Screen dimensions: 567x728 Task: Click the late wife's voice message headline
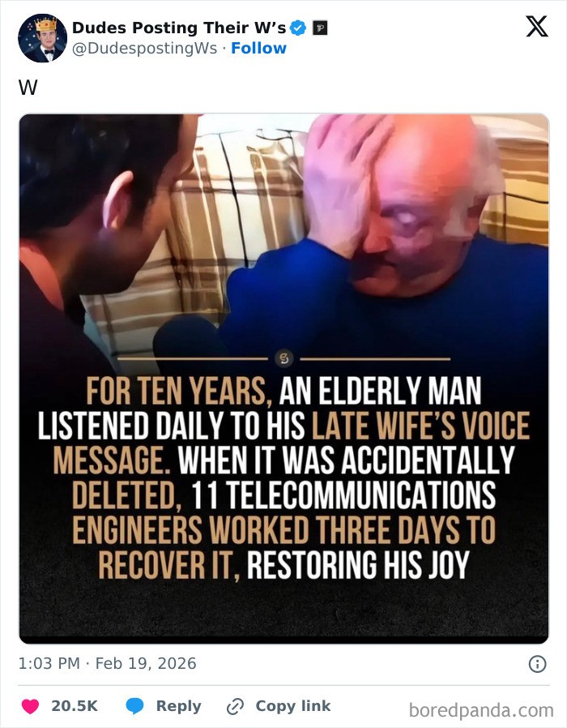click(283, 477)
